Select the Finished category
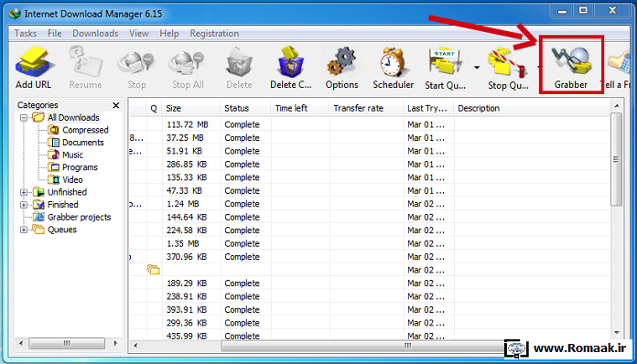Screen dimensions: 637x364 click(62, 205)
